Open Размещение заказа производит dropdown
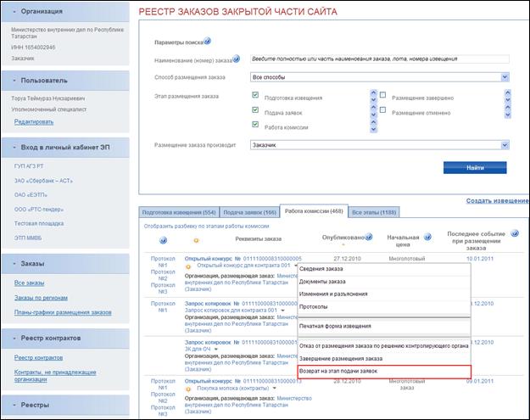530x420 pixels. [380, 145]
